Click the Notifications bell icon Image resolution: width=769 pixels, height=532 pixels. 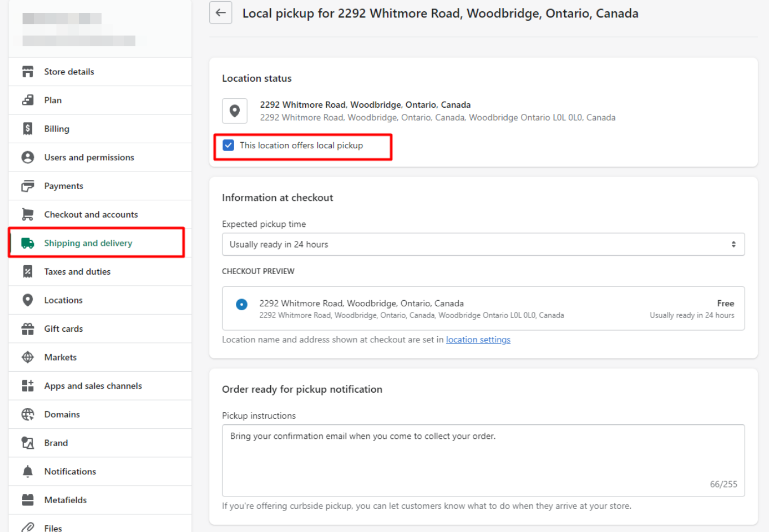[x=28, y=472]
